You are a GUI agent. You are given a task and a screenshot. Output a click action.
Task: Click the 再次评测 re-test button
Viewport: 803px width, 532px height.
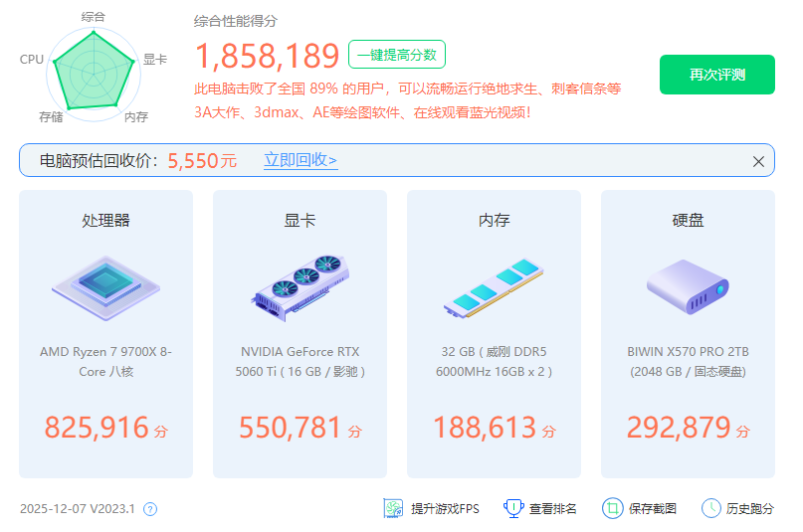tap(716, 75)
